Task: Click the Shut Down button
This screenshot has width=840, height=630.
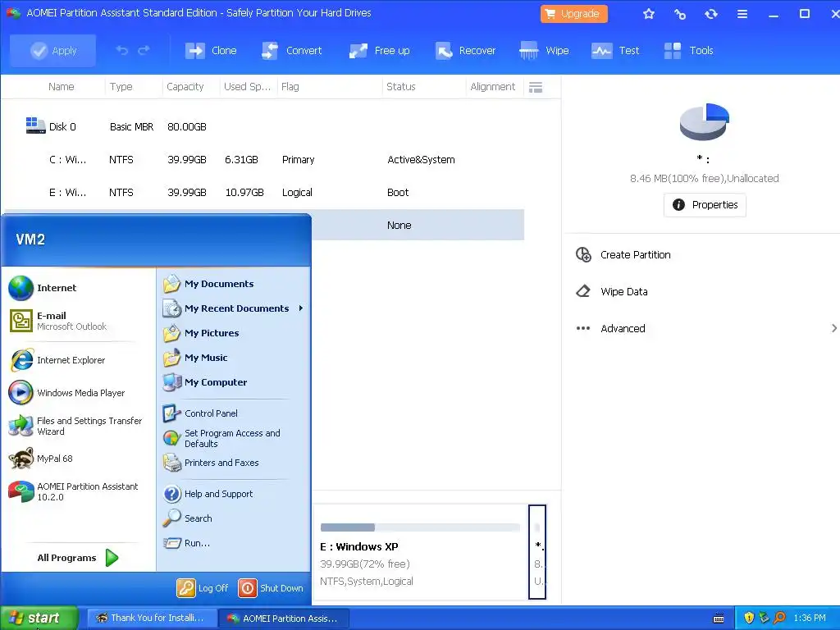Action: click(271, 588)
